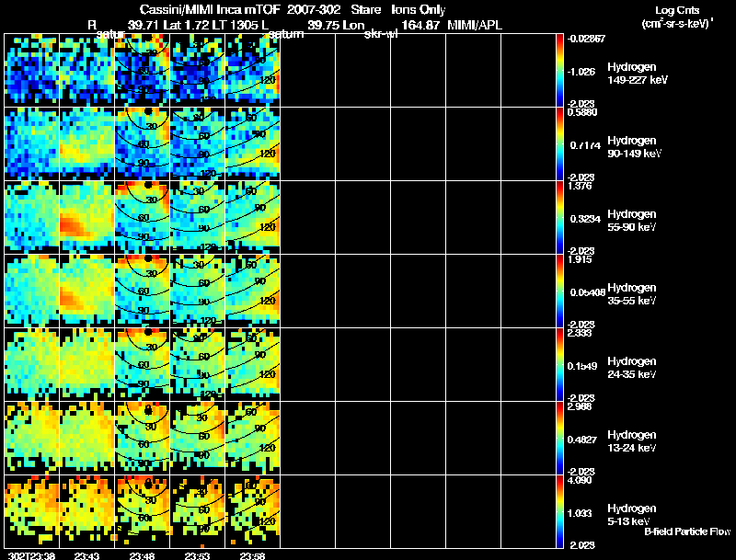Click the 'Hydrogen 5-13 keV' label
The height and width of the screenshot is (560, 736).
click(632, 515)
